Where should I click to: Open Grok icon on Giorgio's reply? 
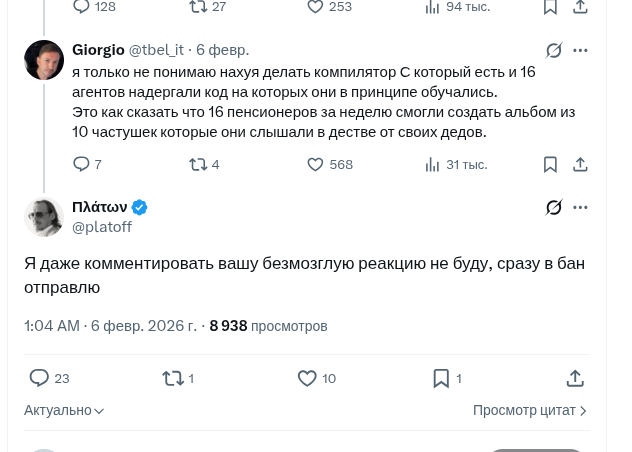554,50
